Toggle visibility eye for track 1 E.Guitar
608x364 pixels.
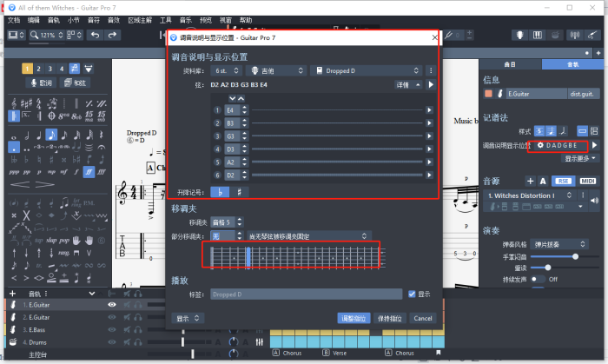(111, 306)
